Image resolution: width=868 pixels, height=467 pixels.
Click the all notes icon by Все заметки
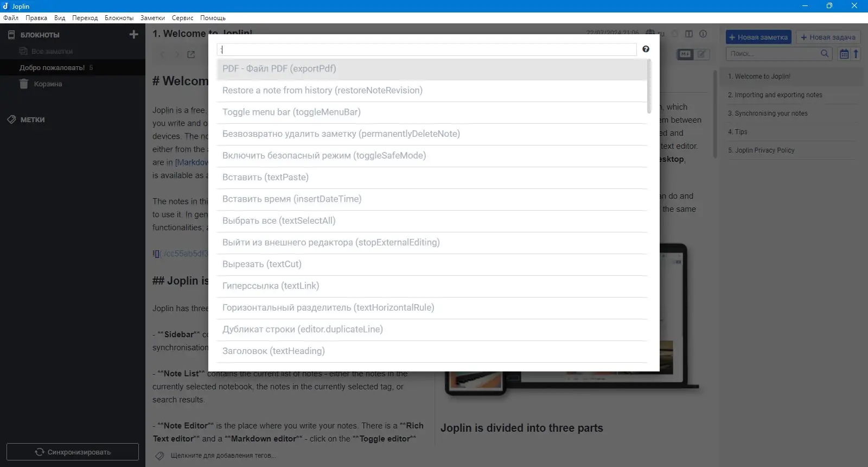coord(23,51)
